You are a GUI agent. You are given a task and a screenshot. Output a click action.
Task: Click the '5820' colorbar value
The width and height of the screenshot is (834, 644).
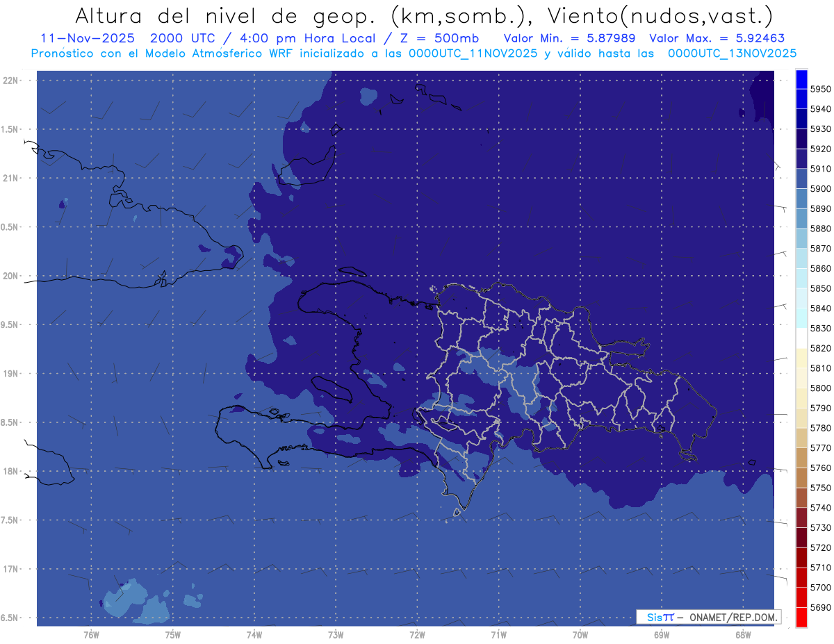pos(821,348)
